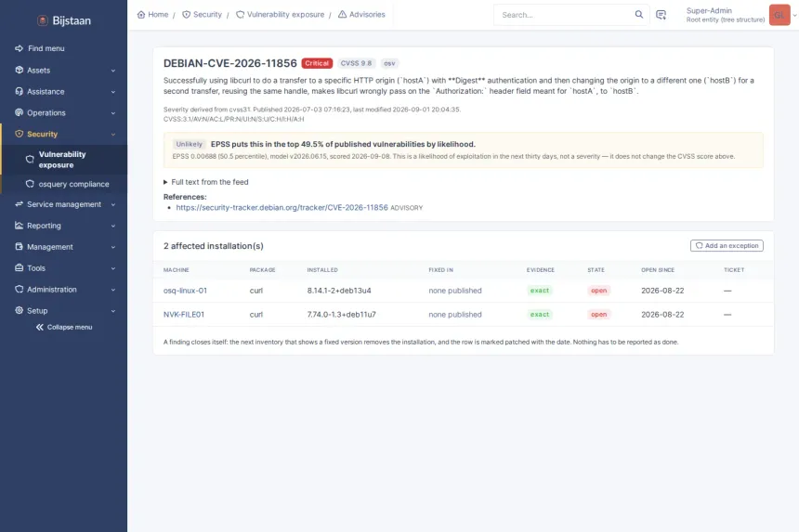Click the osv source badge
The width and height of the screenshot is (799, 532).
point(389,63)
